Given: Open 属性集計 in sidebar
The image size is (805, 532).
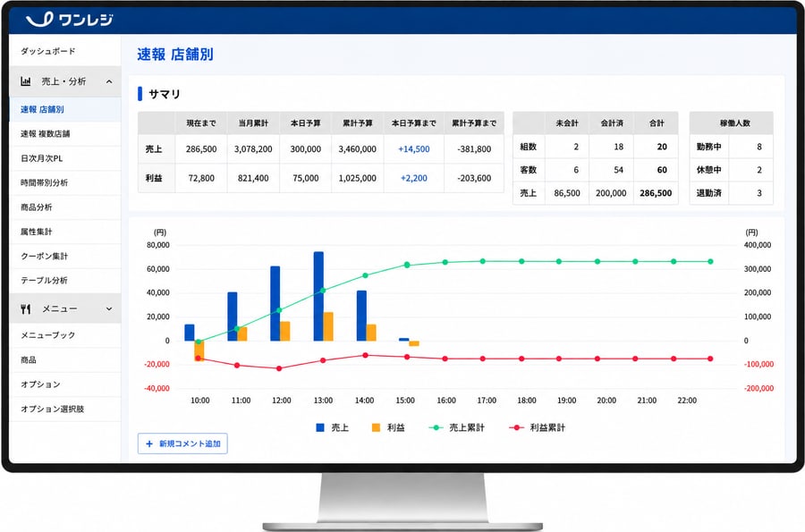Looking at the screenshot, I should 64,232.
